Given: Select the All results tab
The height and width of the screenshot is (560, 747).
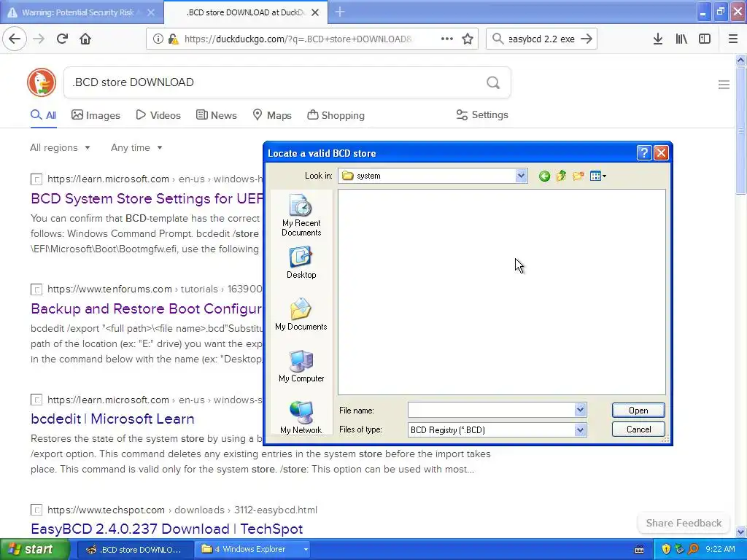Looking at the screenshot, I should coord(43,115).
